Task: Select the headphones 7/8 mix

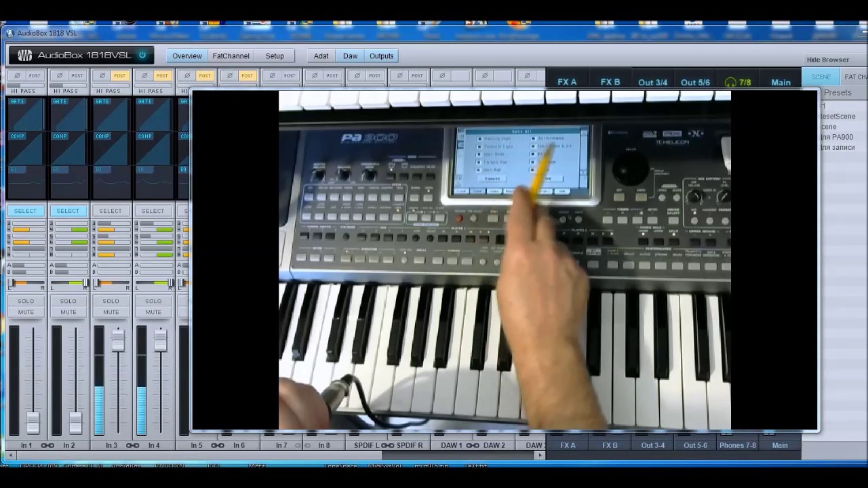Action: click(x=738, y=82)
